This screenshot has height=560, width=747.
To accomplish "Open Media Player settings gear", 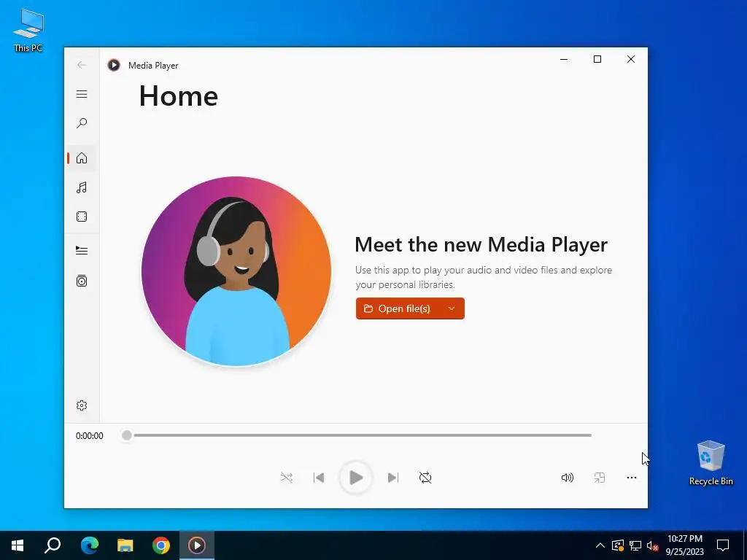I will point(82,405).
